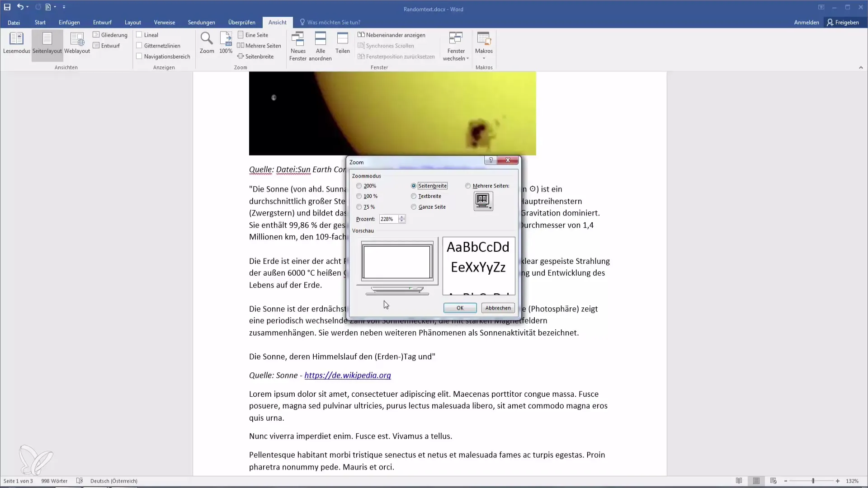Screen dimensions: 868x488
Task: Select the Ganze Seite radio button
Action: point(414,207)
